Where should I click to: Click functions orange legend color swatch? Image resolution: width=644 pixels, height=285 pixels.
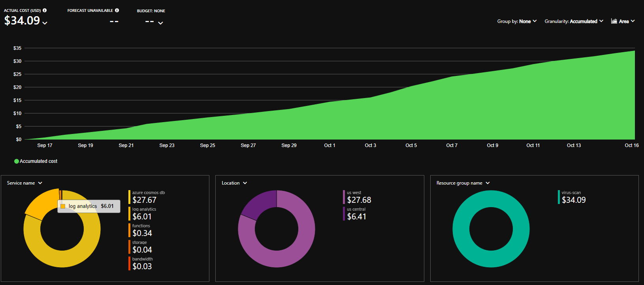tap(129, 230)
